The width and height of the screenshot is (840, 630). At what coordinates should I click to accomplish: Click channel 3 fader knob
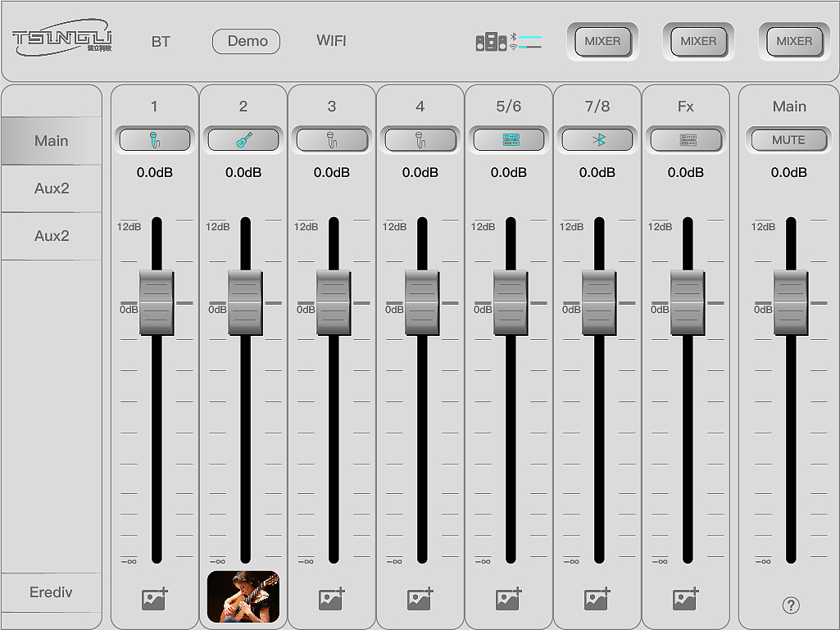pos(334,302)
